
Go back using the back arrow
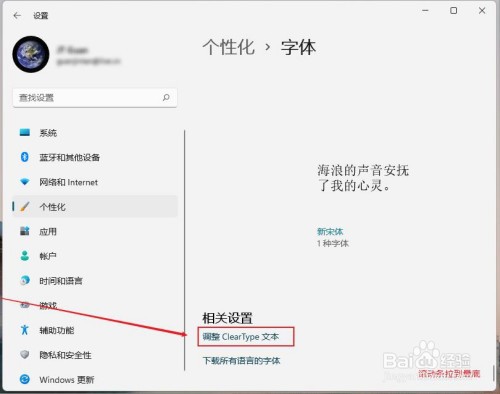tap(17, 15)
